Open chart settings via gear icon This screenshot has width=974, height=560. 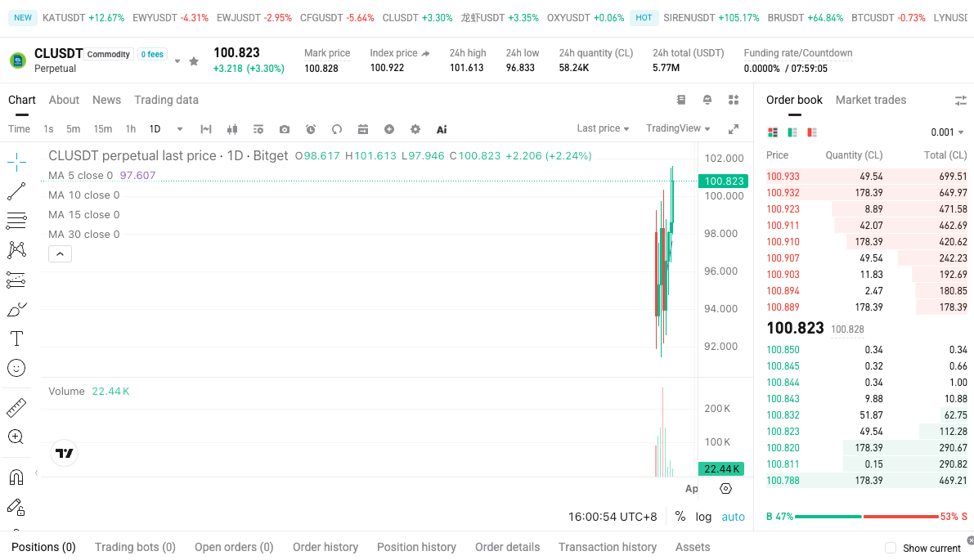point(415,129)
